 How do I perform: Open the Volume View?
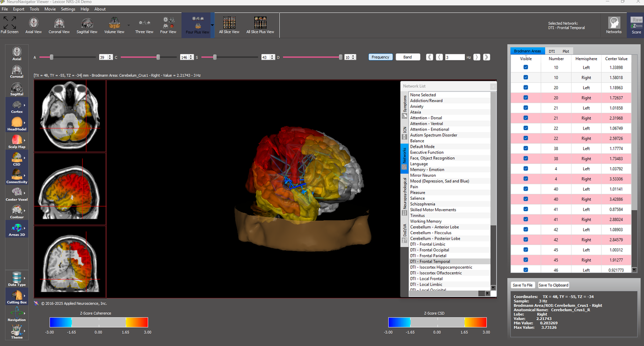click(114, 25)
